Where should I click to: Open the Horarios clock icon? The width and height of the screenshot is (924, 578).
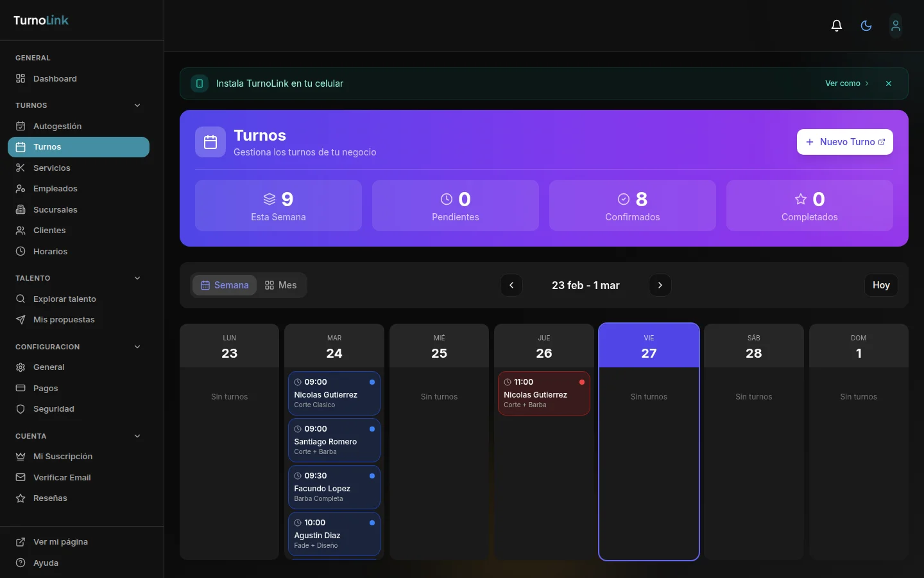(x=21, y=251)
